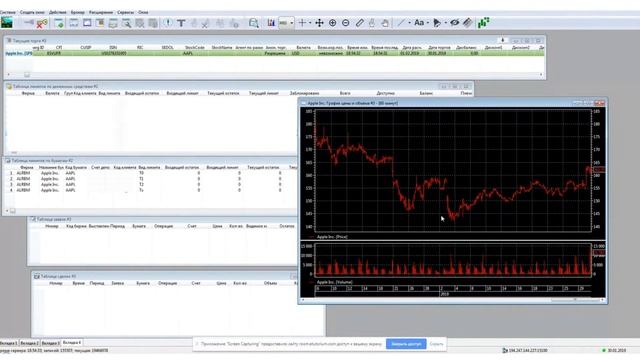Select the Aa text label tool

[x=419, y=23]
